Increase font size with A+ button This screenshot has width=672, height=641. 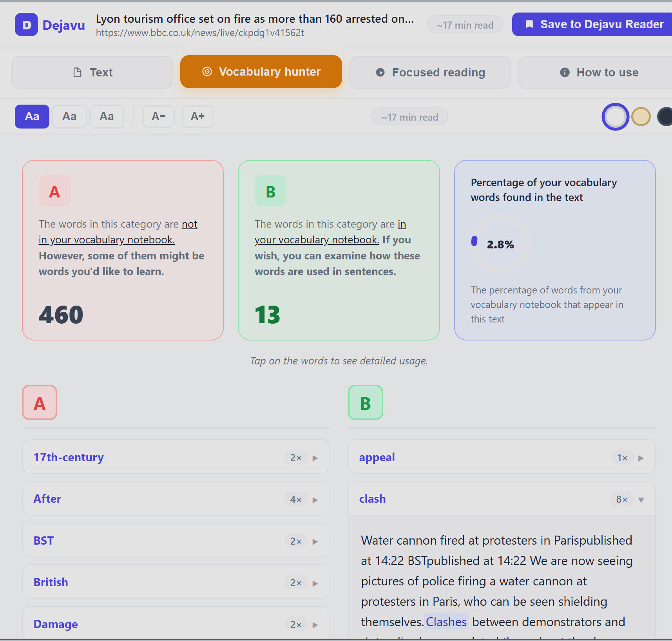198,116
